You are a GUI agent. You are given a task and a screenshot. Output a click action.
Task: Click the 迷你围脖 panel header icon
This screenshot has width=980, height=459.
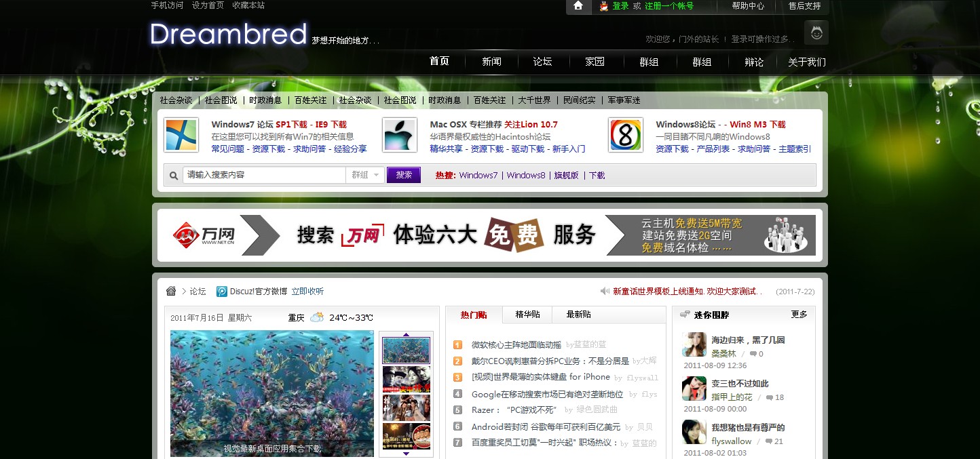pos(685,315)
